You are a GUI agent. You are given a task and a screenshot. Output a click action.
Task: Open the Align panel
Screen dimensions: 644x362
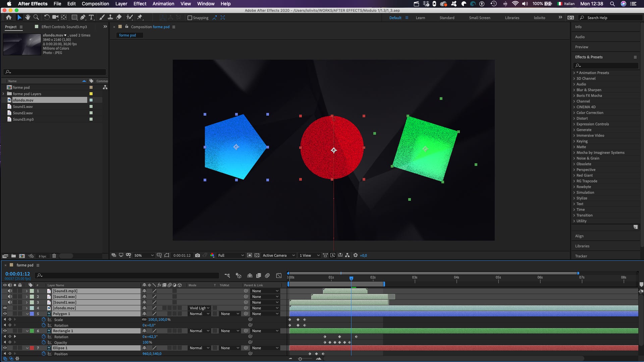579,236
